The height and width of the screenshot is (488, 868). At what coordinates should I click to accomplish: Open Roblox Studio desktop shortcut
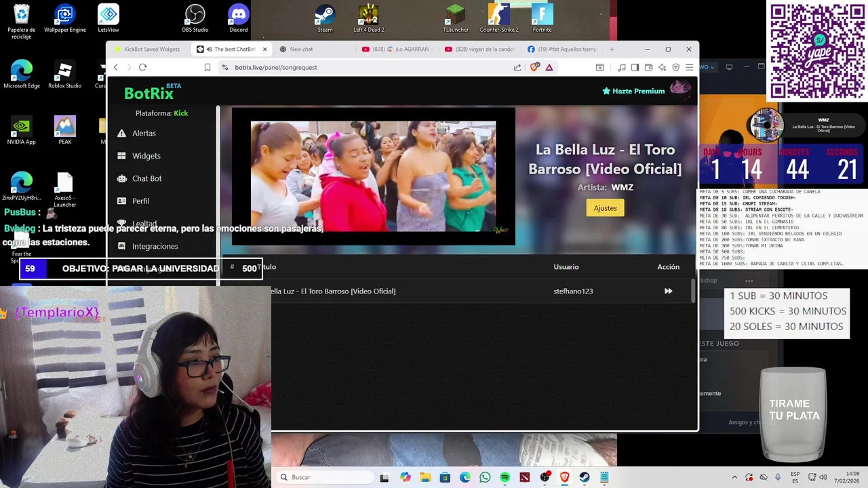pyautogui.click(x=65, y=75)
